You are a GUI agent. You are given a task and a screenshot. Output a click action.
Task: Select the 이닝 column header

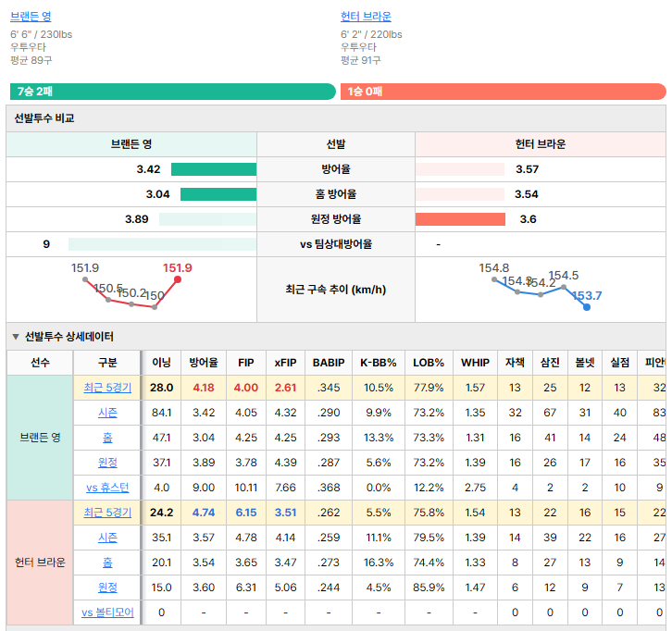[x=162, y=363]
